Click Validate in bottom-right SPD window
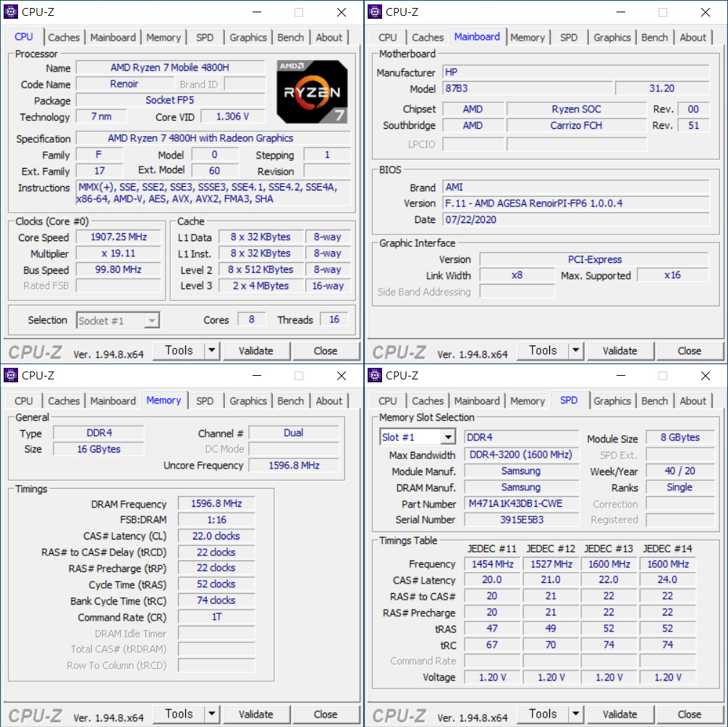 click(620, 714)
